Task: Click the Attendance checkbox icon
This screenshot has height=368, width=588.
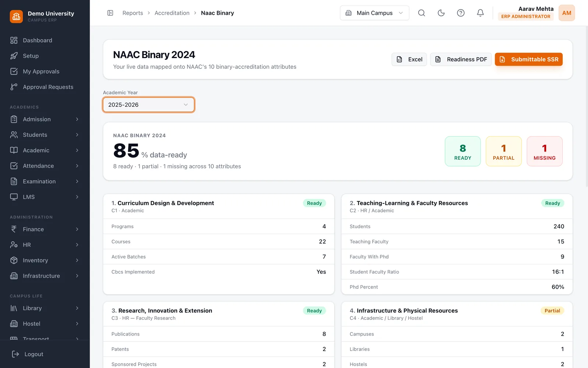Action: point(14,166)
